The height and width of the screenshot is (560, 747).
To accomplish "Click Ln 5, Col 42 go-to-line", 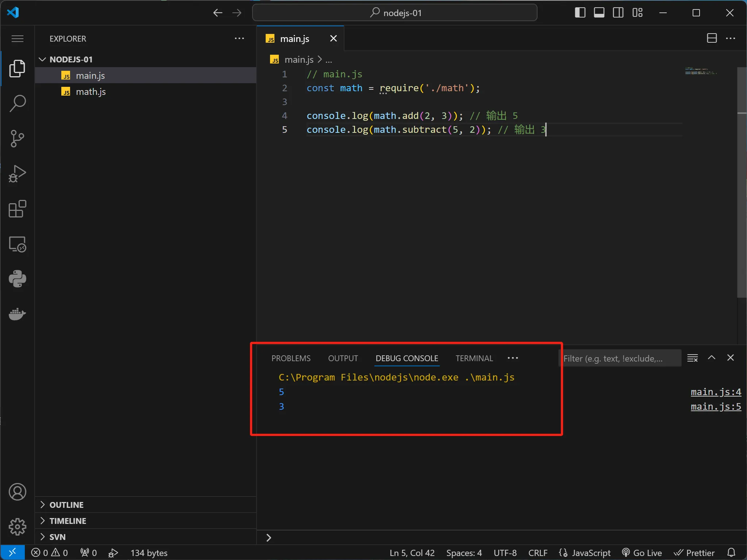I will tap(412, 553).
